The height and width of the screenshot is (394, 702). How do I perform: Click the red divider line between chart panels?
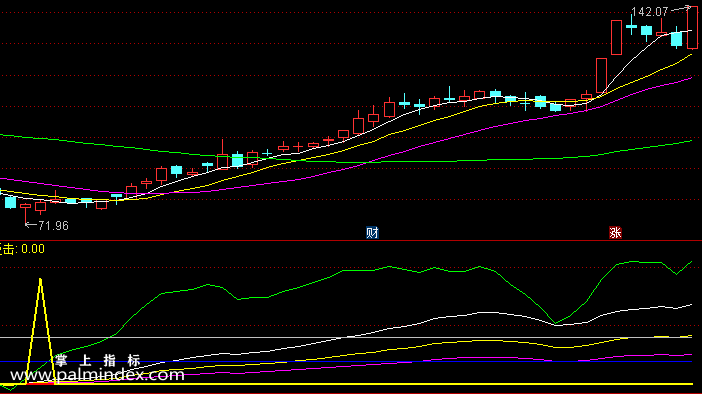pyautogui.click(x=351, y=240)
